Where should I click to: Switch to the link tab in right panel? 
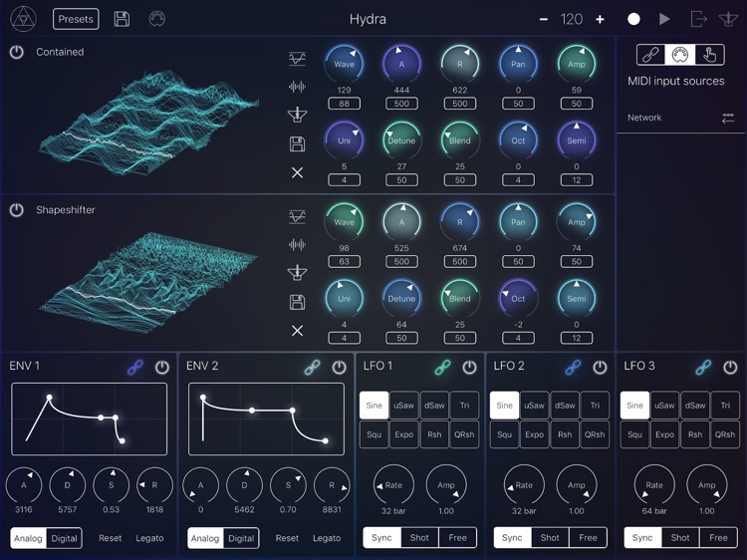650,55
